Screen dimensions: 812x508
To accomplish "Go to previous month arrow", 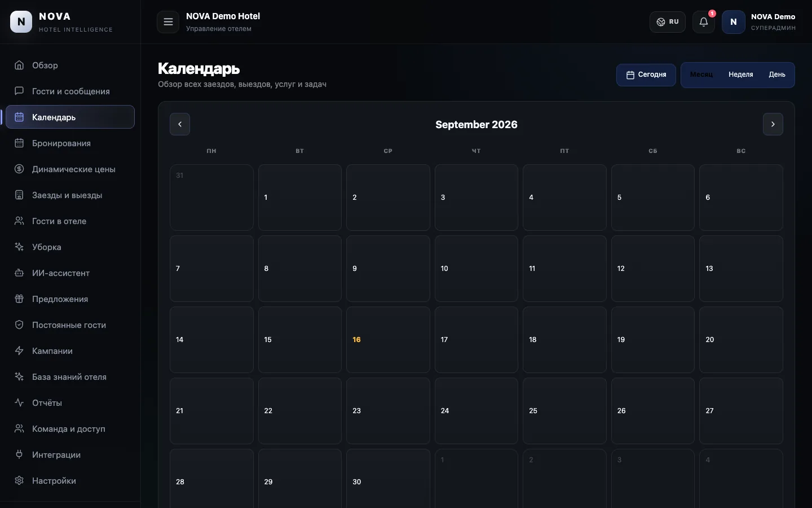I will click(x=180, y=124).
